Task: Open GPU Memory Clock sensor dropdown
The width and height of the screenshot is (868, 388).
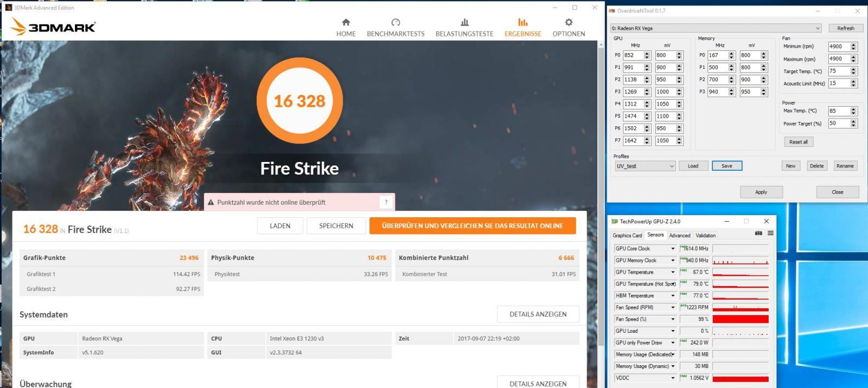Action: click(x=673, y=260)
